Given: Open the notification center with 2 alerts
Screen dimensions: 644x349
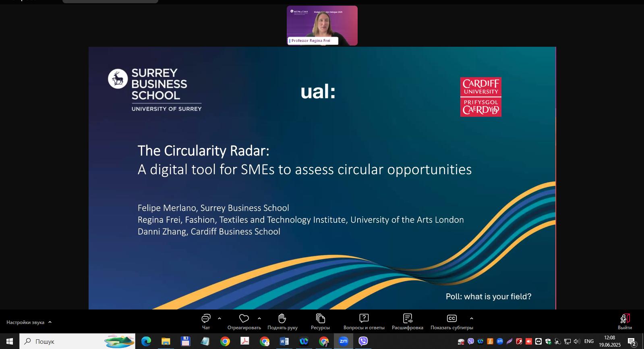Looking at the screenshot, I should 632,342.
